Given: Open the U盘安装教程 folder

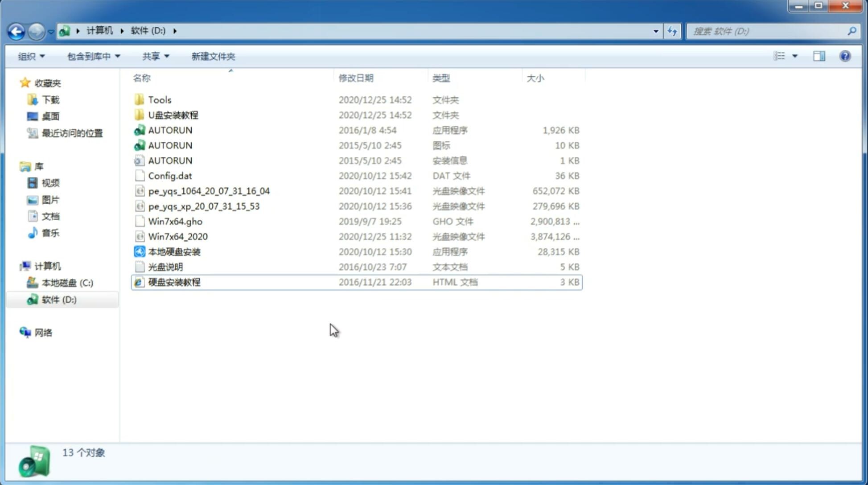Looking at the screenshot, I should coord(173,115).
